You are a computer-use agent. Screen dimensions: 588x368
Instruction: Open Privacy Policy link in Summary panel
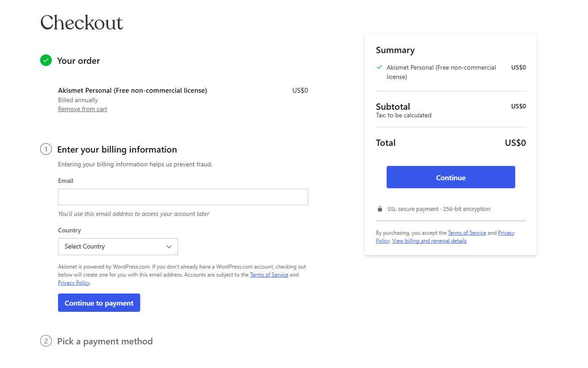pos(445,237)
